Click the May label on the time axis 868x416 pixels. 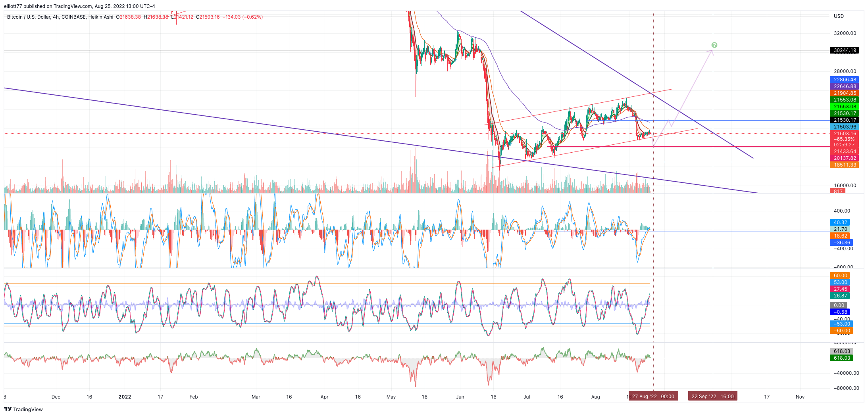[391, 397]
